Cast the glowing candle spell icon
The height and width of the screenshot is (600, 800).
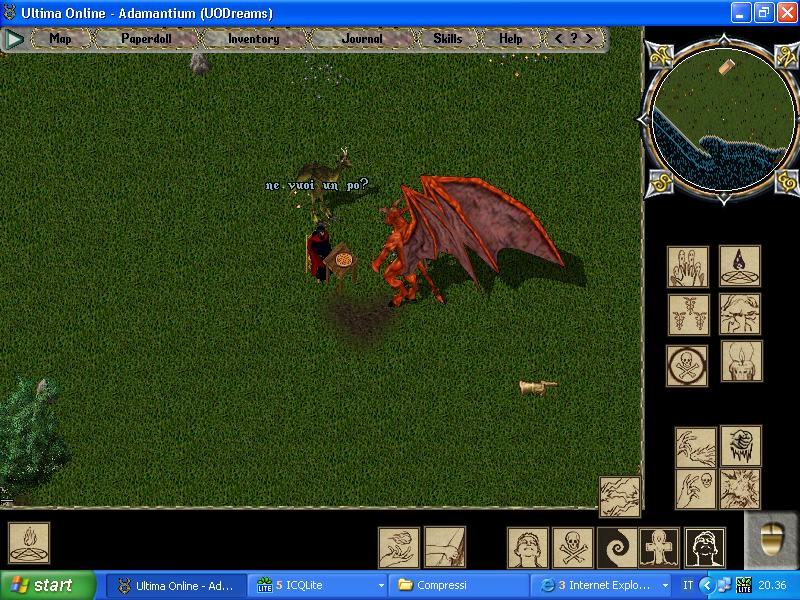[742, 361]
